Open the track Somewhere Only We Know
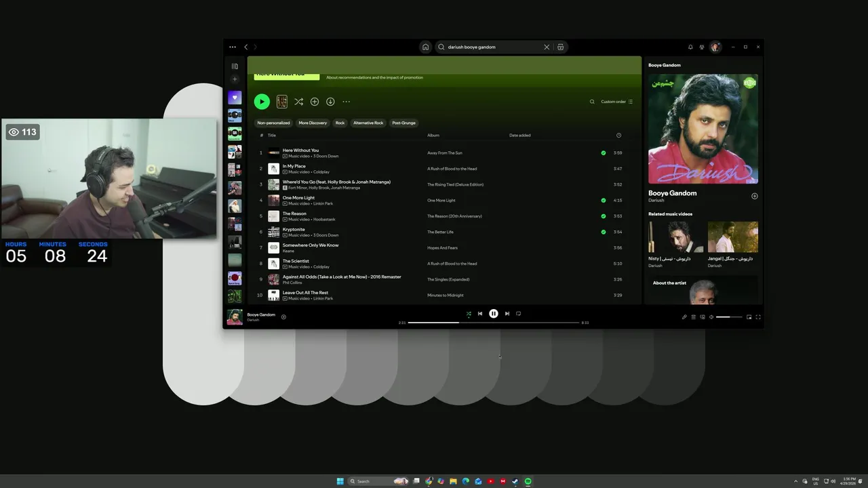Viewport: 868px width, 488px height. tap(311, 245)
